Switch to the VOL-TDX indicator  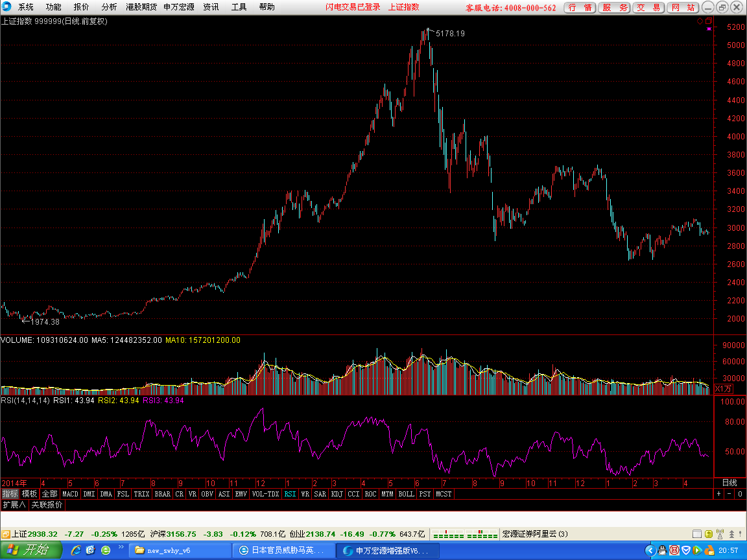coord(265,494)
